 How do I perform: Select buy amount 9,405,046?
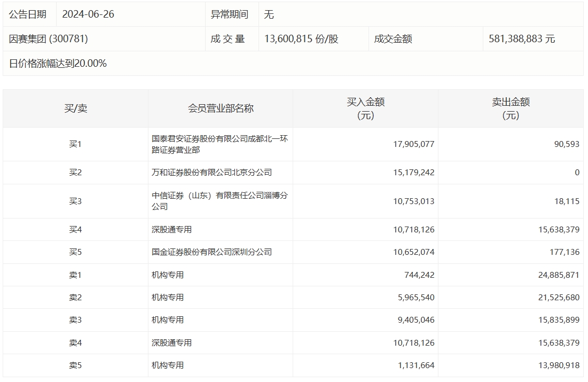[x=416, y=320]
